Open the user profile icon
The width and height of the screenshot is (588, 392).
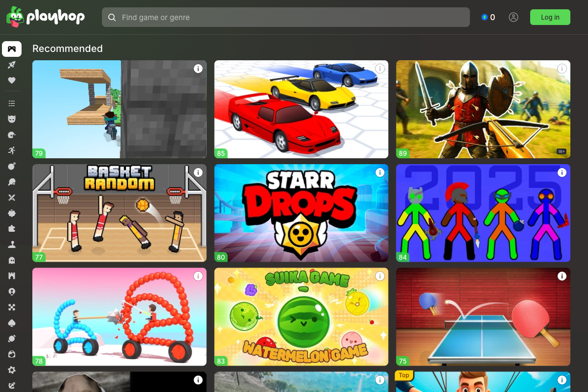tap(513, 17)
